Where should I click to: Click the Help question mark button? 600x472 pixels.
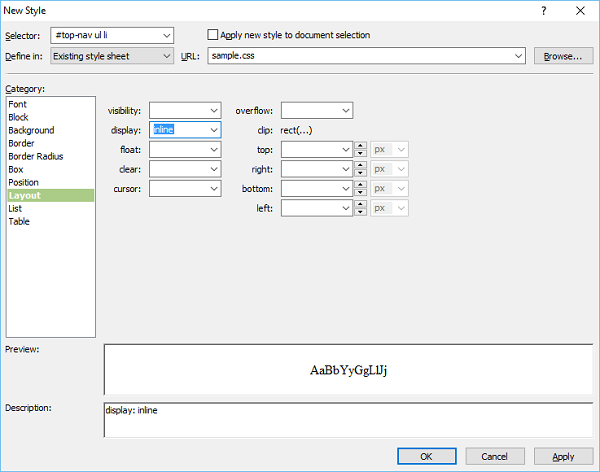(544, 10)
